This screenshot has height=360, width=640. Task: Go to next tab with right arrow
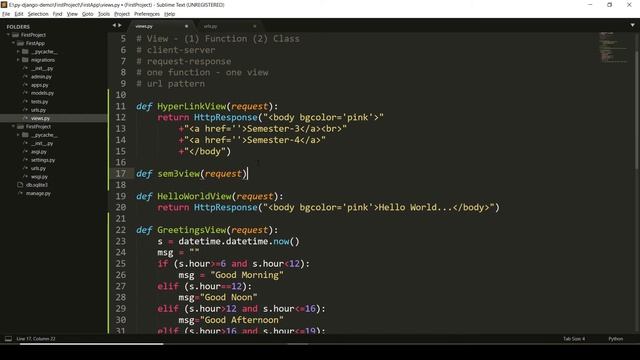pos(120,26)
